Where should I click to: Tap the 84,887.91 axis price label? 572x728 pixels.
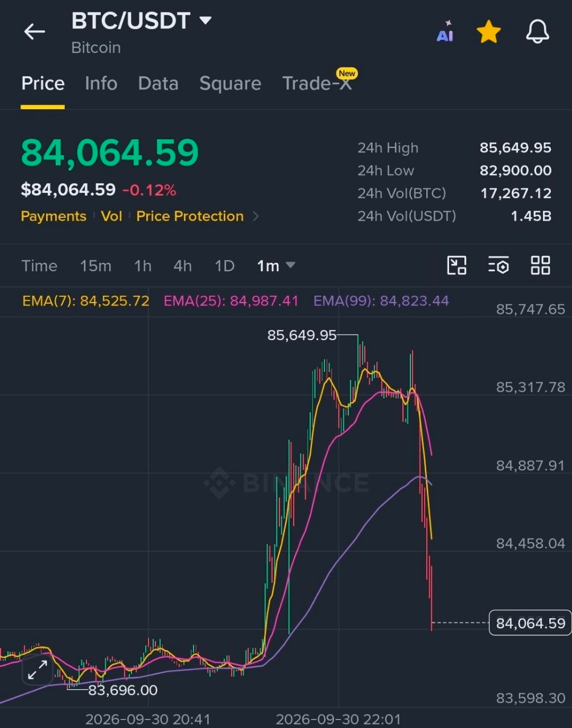point(530,466)
